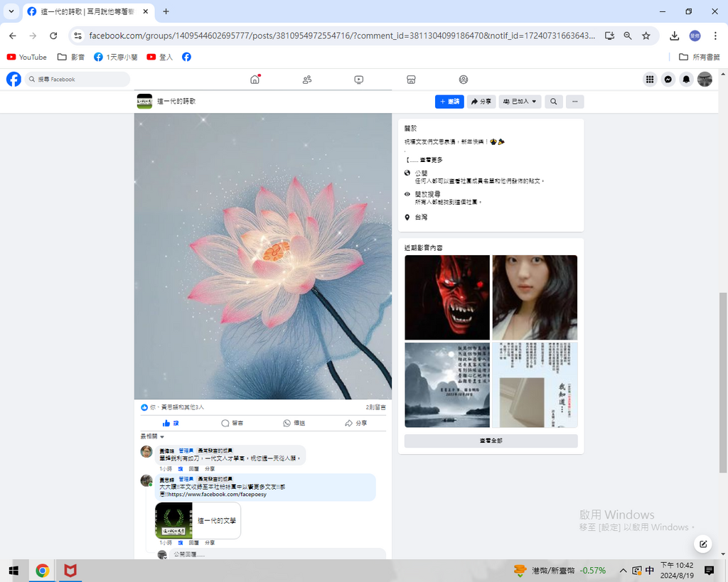Search within the group using magnifier
This screenshot has width=728, height=582.
pyautogui.click(x=553, y=102)
